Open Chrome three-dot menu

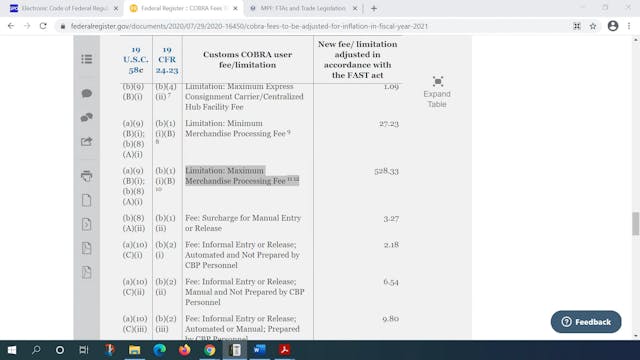click(x=629, y=26)
